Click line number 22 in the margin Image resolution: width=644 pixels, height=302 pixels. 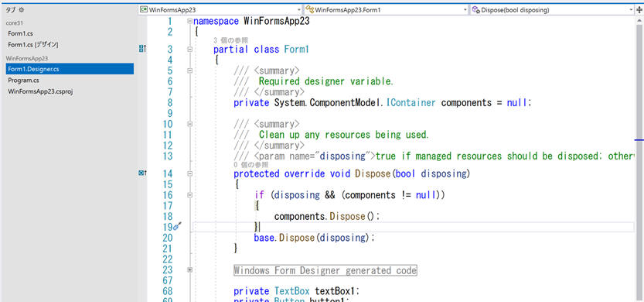pos(168,259)
